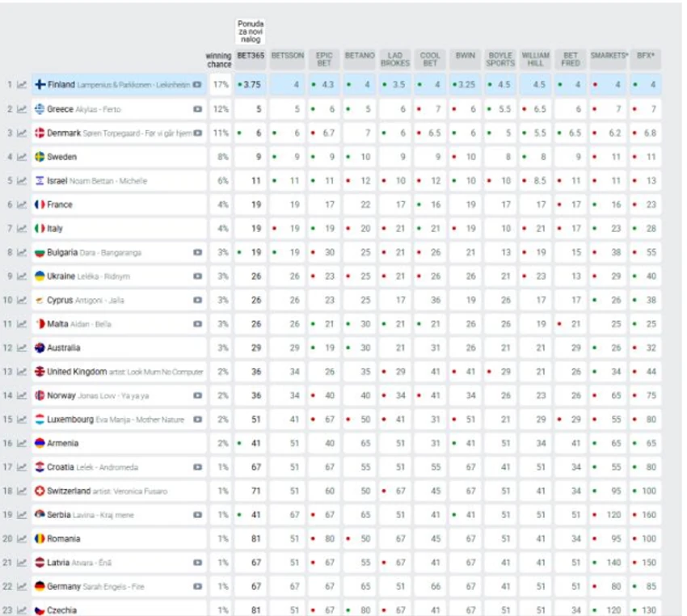Click Finland's 3.75 odds at BET365
The height and width of the screenshot is (616, 687).
[x=251, y=84]
